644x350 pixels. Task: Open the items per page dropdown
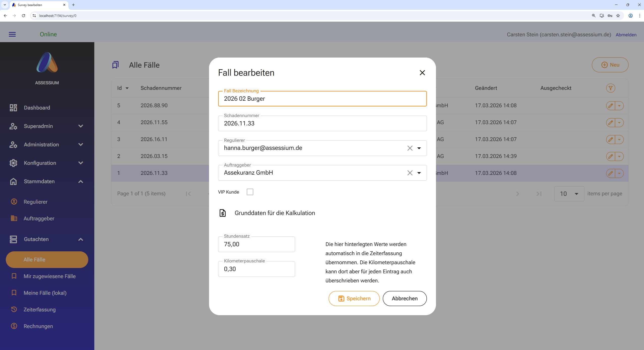click(569, 194)
